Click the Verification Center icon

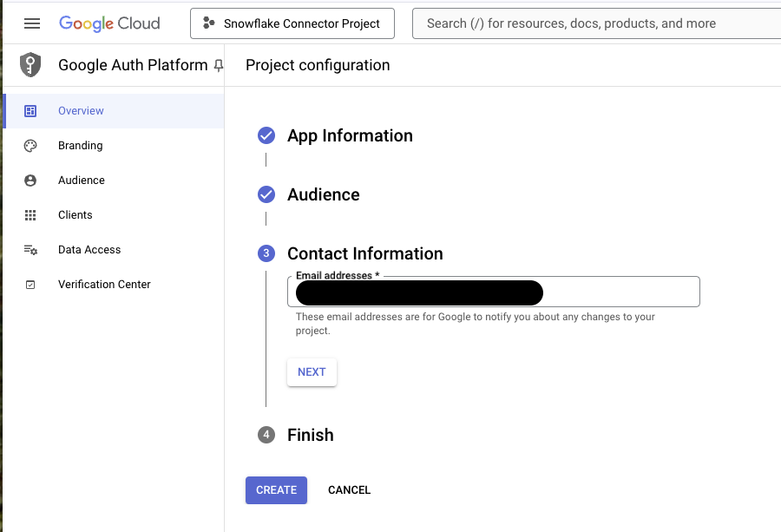[30, 285]
